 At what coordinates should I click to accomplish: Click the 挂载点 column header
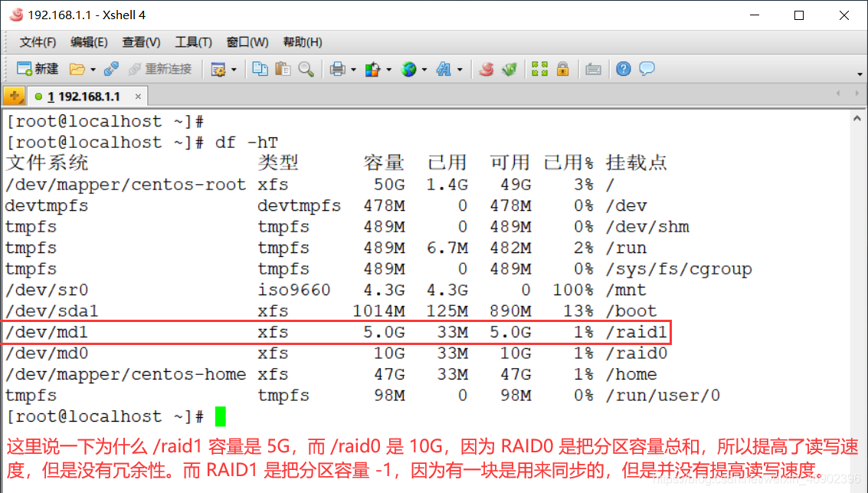click(x=637, y=163)
